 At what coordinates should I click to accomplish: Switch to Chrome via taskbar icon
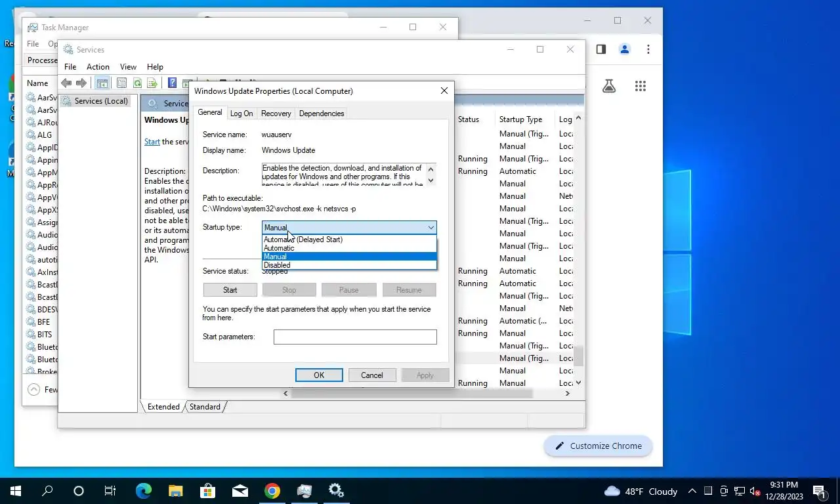(x=272, y=491)
